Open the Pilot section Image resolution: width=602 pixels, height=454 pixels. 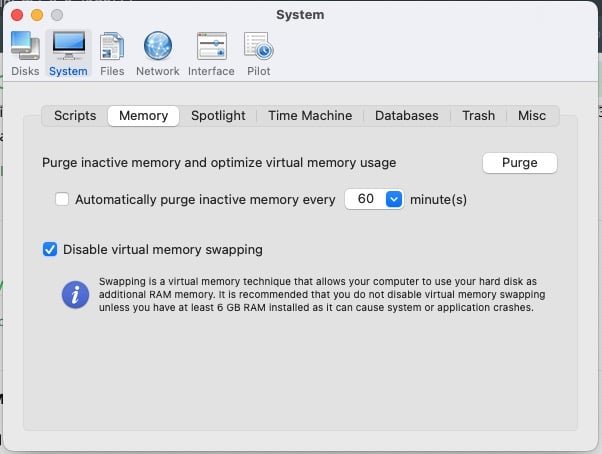pos(258,54)
